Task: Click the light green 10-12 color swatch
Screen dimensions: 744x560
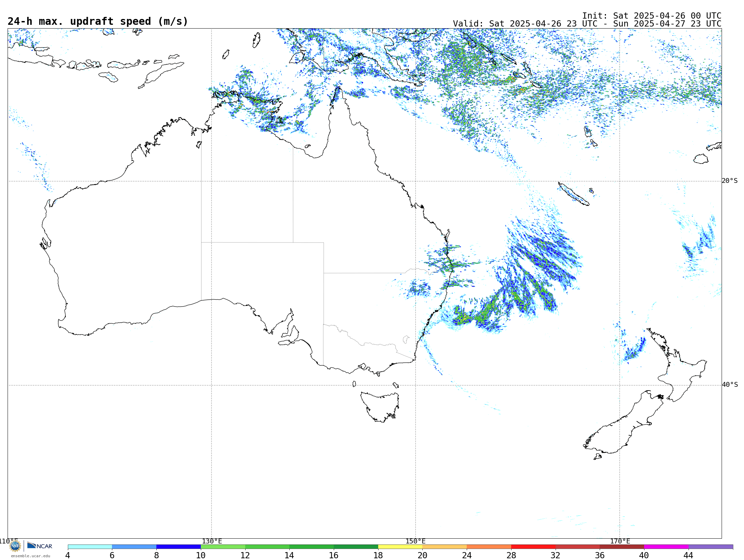Action: pyautogui.click(x=223, y=547)
